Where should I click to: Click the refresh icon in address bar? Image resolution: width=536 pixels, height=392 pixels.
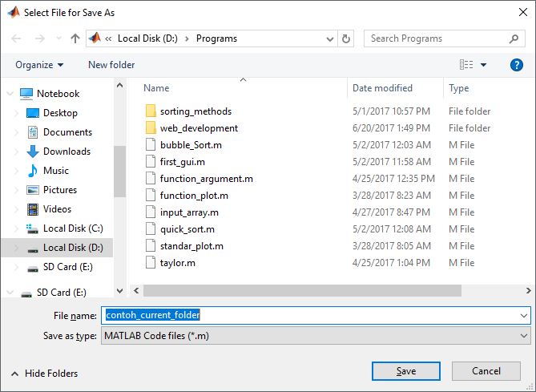click(x=346, y=38)
